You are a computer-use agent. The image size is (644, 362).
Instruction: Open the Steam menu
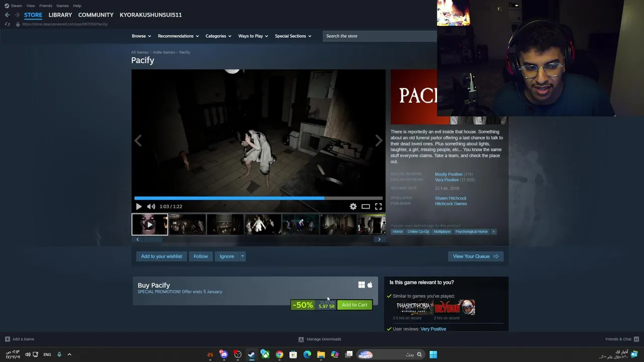pos(16,6)
